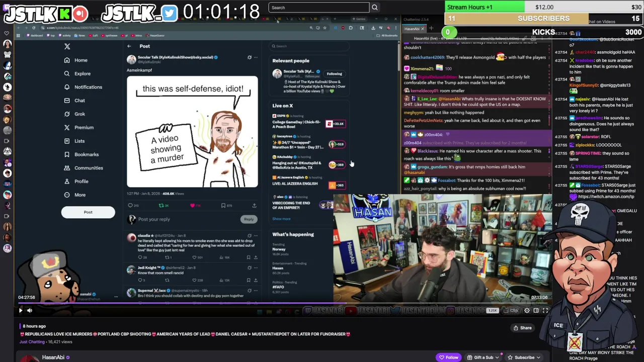Click the heart icon atop left sidebar
The width and height of the screenshot is (644, 362).
pyautogui.click(x=7, y=33)
